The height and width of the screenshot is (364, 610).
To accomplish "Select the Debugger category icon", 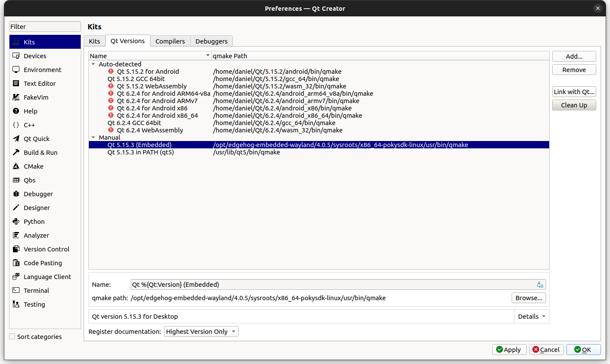I will (x=15, y=194).
